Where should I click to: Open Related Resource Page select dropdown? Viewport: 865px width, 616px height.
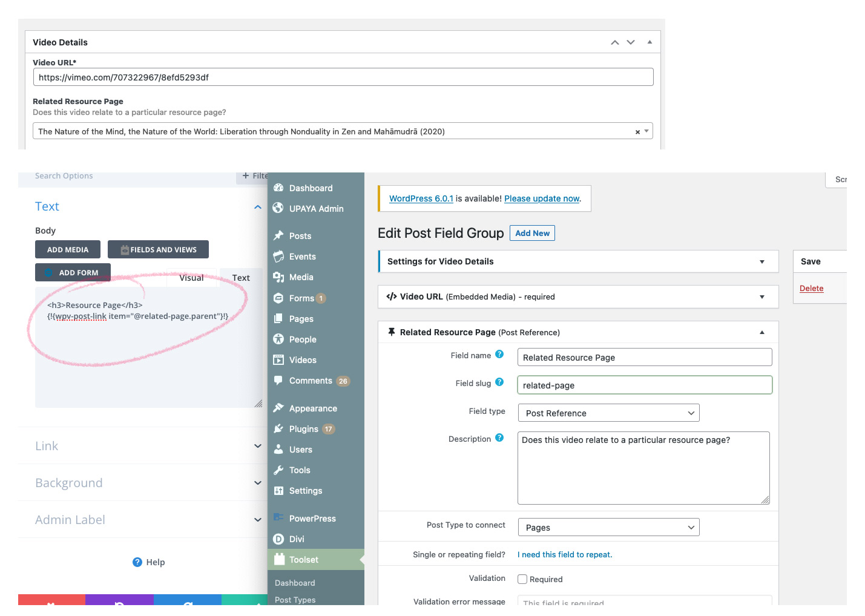coord(646,131)
